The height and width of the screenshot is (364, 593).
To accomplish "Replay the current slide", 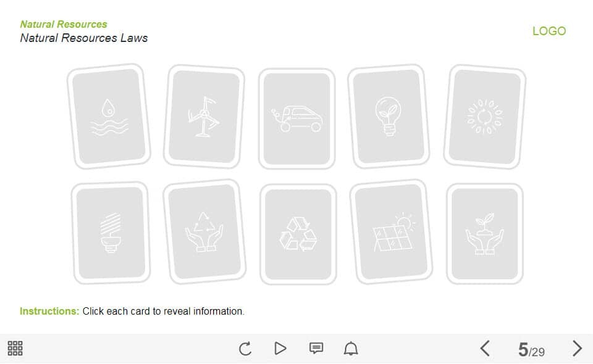I will 245,349.
